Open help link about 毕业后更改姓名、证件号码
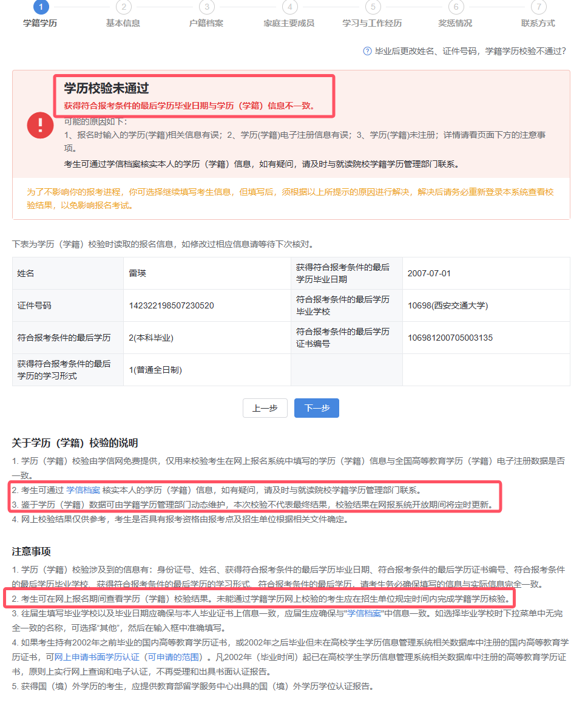Image resolution: width=588 pixels, height=708 pixels. (470, 51)
